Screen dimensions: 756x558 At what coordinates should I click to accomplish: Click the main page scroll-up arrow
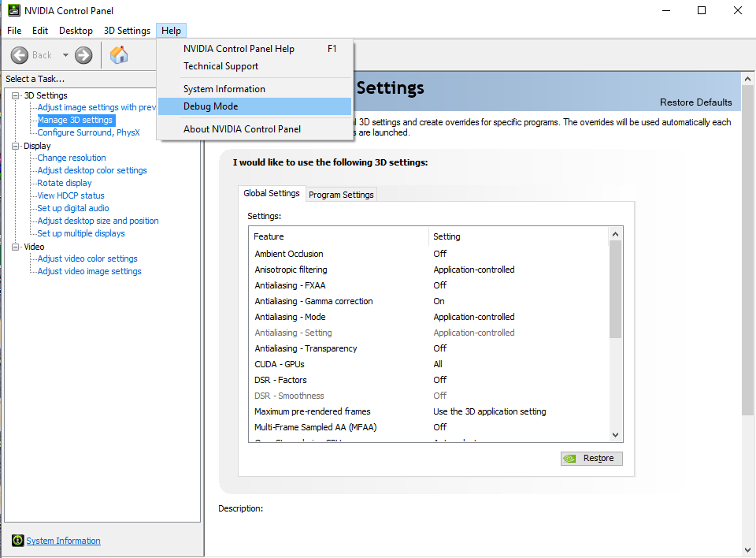point(747,79)
